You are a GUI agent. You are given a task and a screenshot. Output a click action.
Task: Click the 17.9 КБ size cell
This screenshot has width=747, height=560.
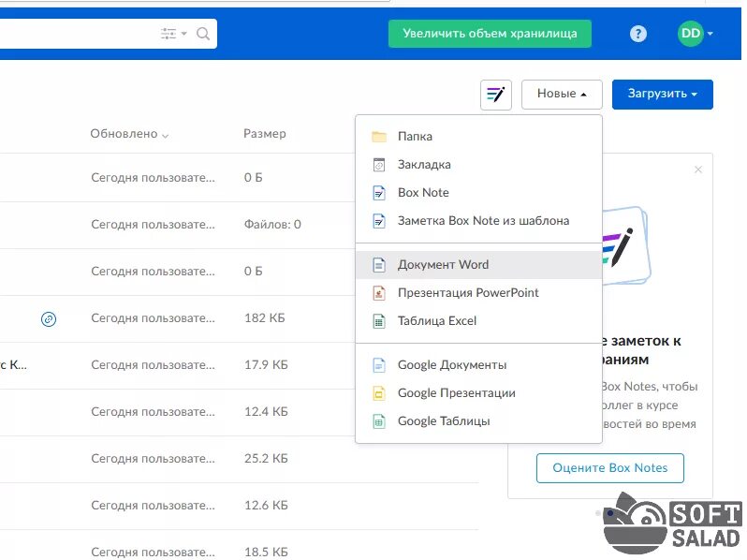click(266, 364)
